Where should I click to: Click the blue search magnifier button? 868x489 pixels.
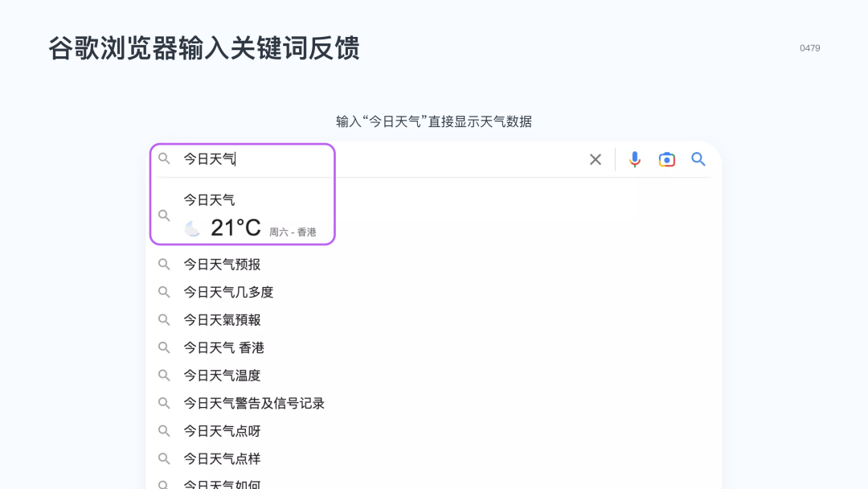pyautogui.click(x=698, y=159)
